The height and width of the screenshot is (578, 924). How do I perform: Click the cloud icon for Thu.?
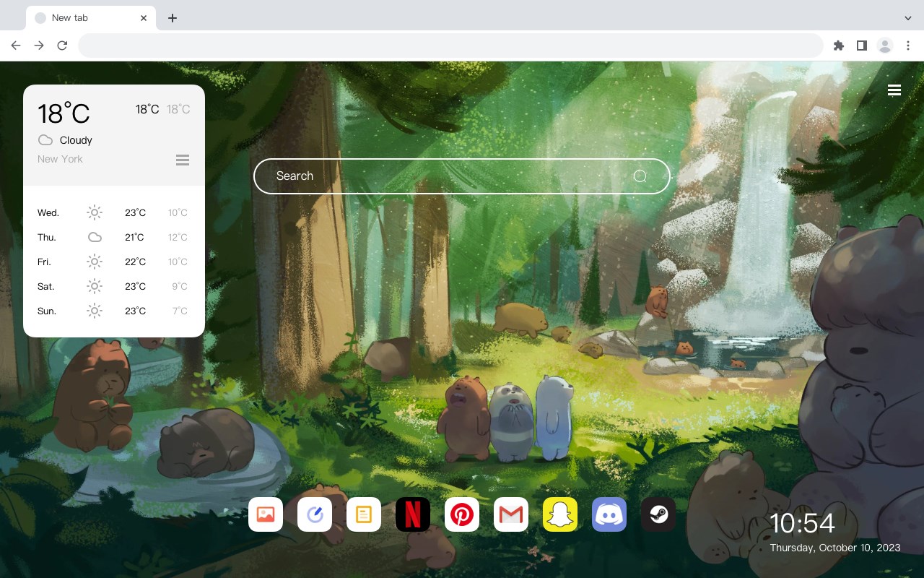[95, 237]
